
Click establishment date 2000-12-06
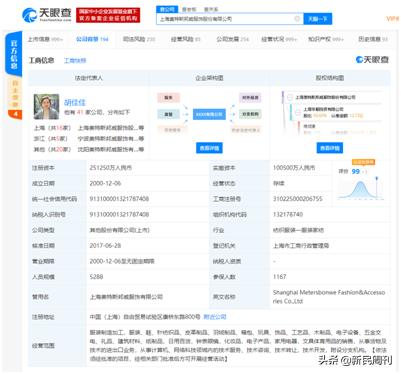[105, 184]
